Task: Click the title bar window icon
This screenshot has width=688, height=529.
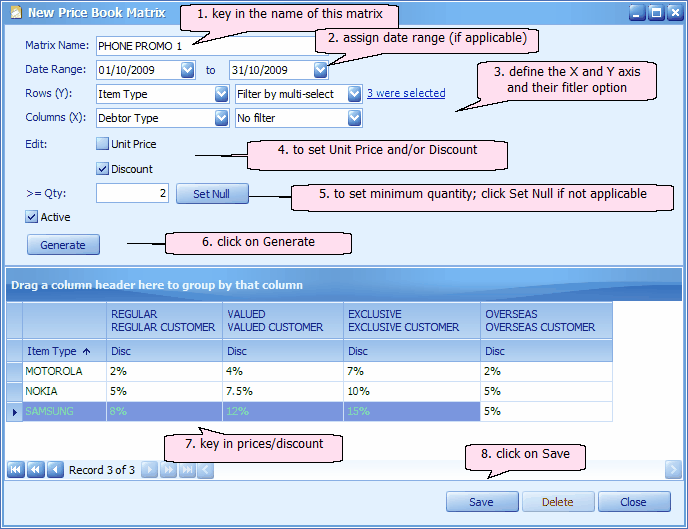Action: pos(15,13)
